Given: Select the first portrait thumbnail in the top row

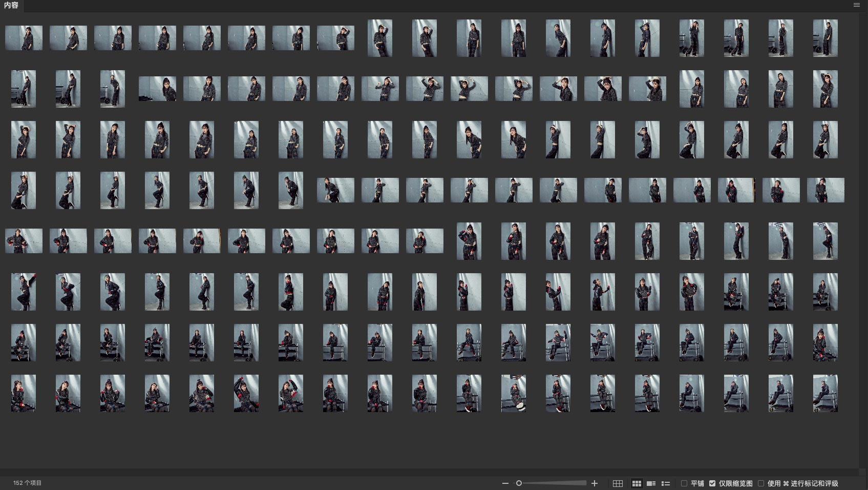Looking at the screenshot, I should point(380,38).
